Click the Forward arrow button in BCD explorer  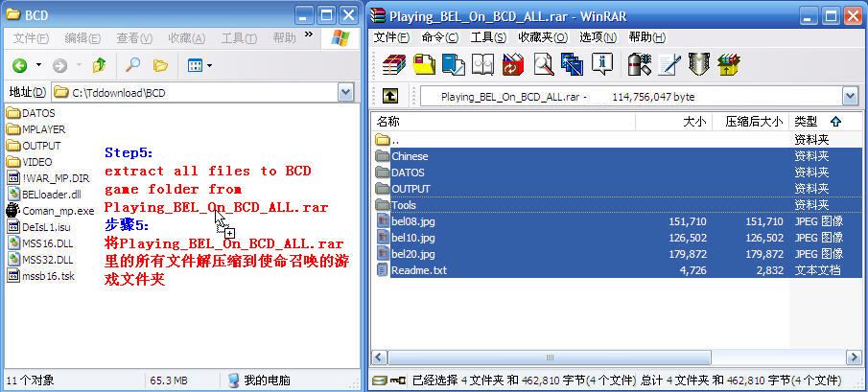click(59, 66)
